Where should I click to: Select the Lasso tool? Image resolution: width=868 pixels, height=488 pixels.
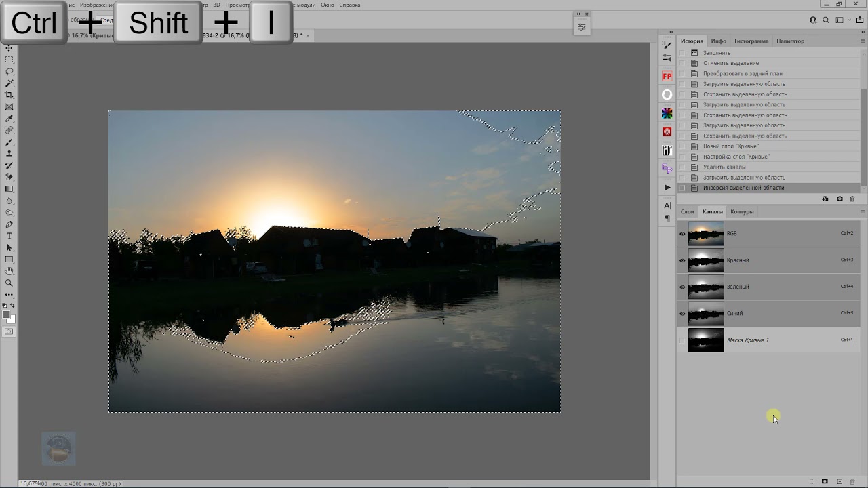coord(9,71)
